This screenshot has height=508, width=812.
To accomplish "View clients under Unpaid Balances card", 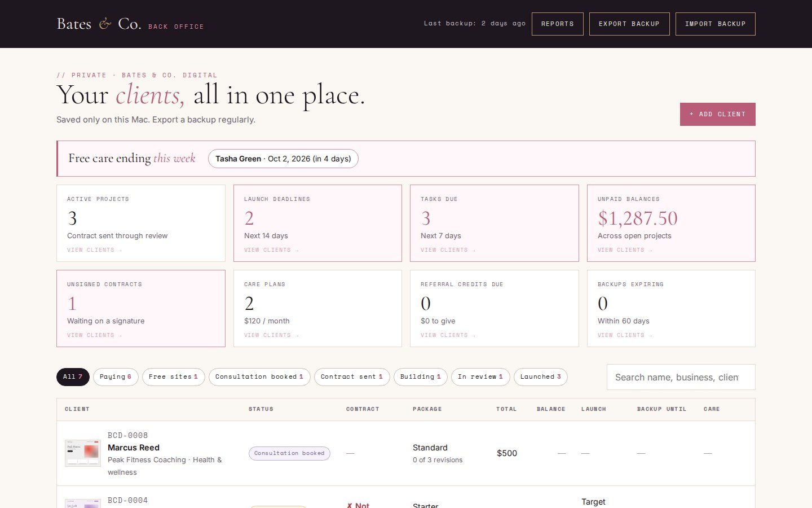I will [625, 250].
